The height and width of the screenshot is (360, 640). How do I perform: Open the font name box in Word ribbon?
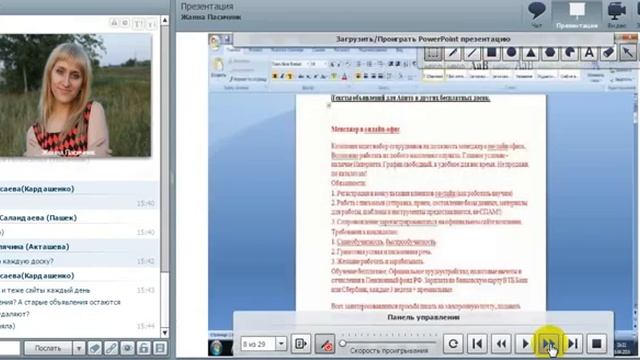tap(289, 64)
